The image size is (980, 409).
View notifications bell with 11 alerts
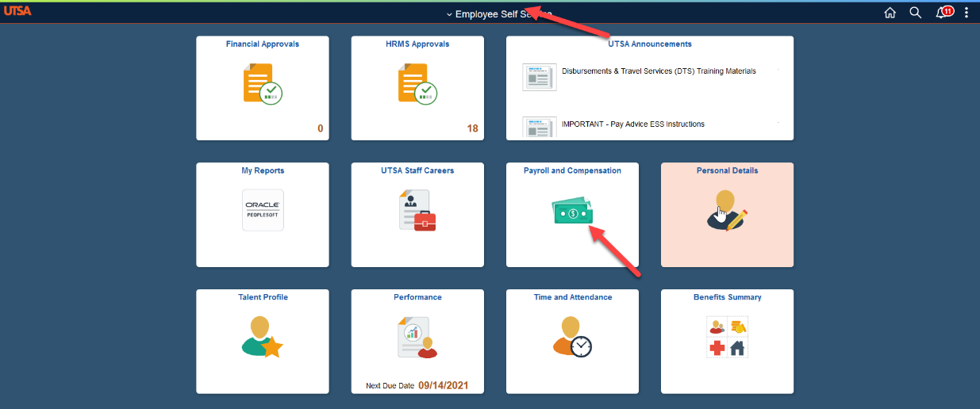pos(943,13)
